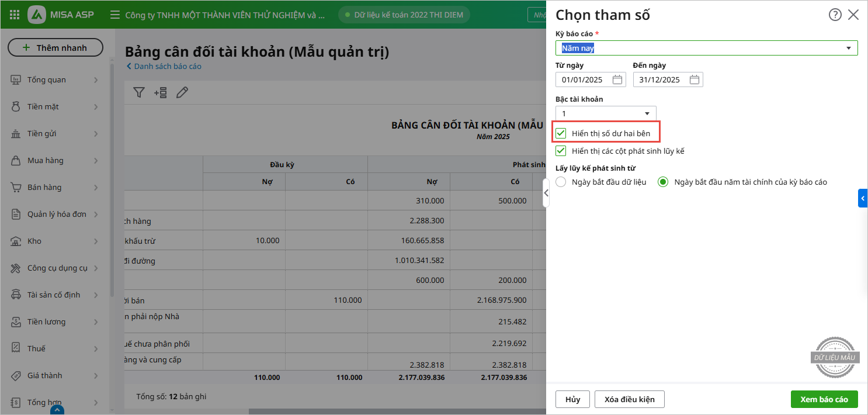Click the pencil edit icon in report toolbar
The image size is (868, 415).
[x=182, y=92]
